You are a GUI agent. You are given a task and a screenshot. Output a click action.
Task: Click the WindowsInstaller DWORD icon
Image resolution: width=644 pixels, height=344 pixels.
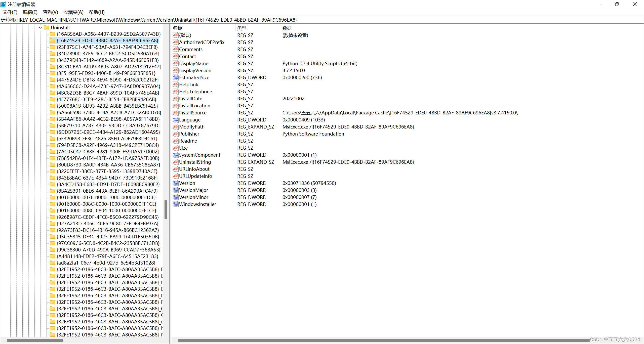(x=175, y=204)
